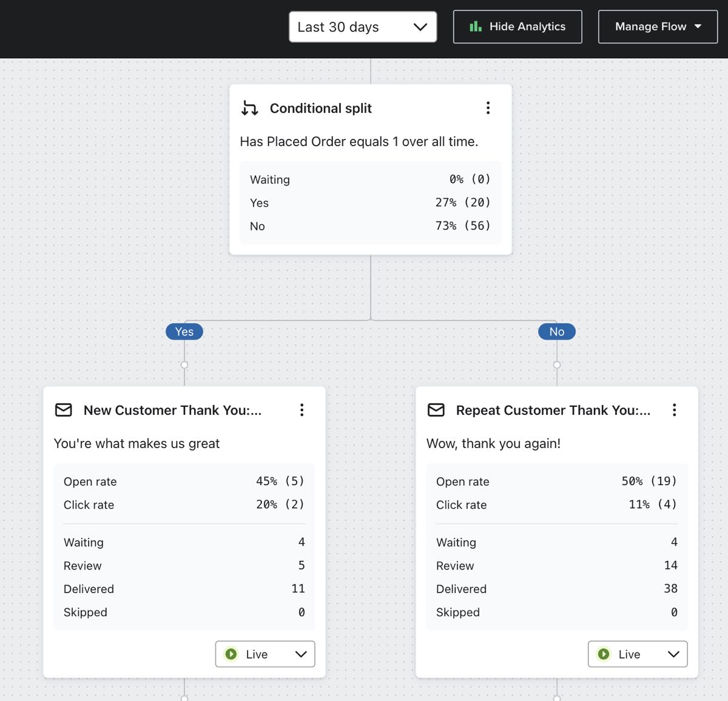Select the Yes branch label
This screenshot has width=728, height=701.
[184, 331]
